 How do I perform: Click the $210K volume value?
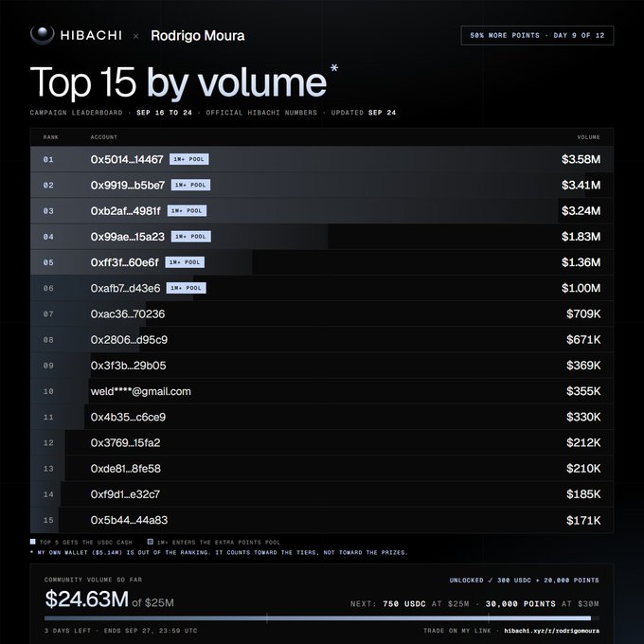(x=583, y=469)
